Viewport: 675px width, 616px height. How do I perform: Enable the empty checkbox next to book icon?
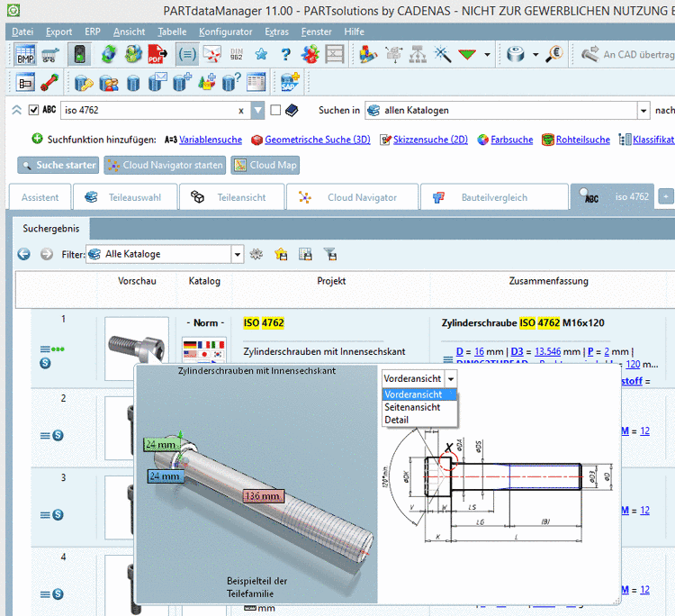[x=276, y=111]
